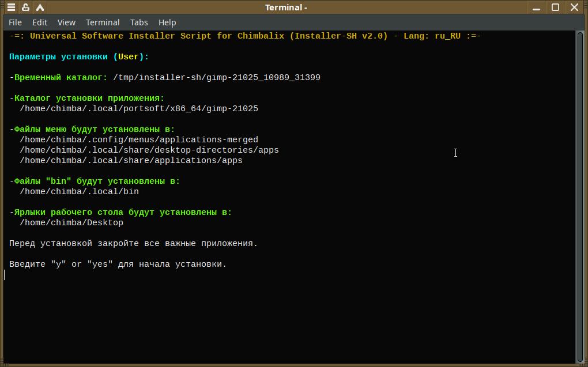Click the Universal Software Installer Script header line
Image resolution: width=588 pixels, height=367 pixels.
coord(245,36)
